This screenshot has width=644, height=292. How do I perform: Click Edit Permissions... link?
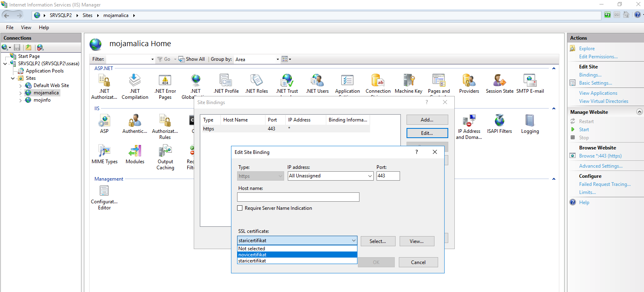pos(598,57)
